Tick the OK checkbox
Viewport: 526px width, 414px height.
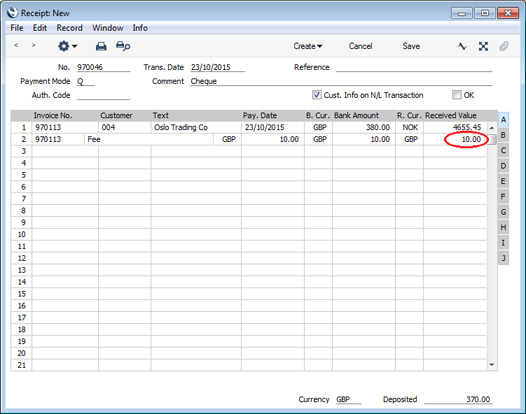(456, 95)
